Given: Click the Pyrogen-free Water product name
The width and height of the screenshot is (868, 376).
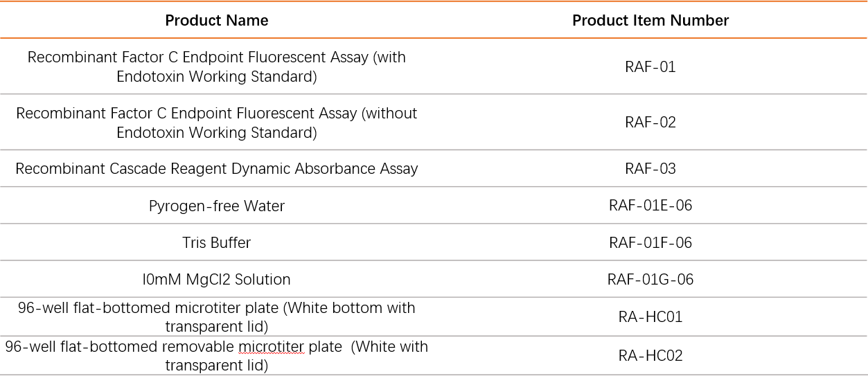Looking at the screenshot, I should [217, 206].
